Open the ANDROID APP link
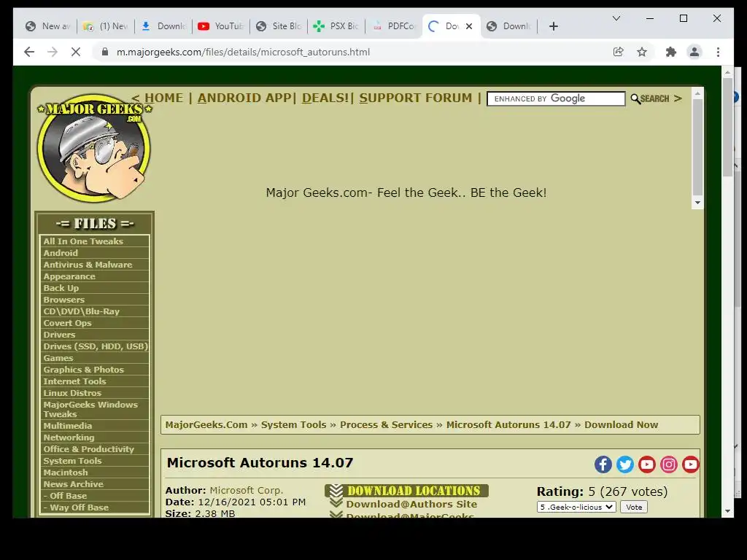 tap(244, 98)
